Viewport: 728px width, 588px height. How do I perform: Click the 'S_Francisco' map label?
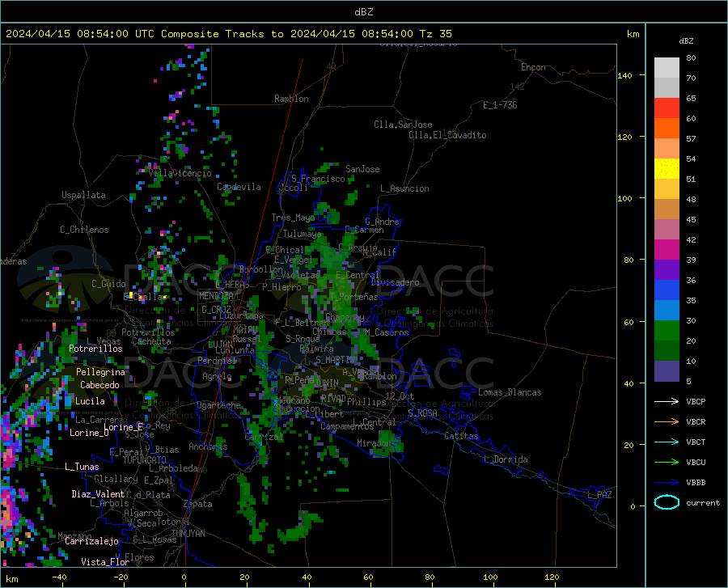[x=318, y=179]
